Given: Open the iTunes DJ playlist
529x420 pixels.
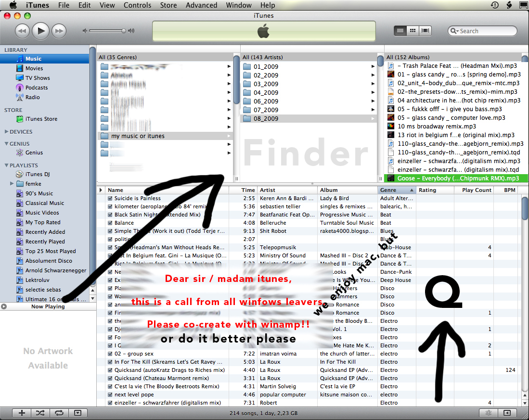Looking at the screenshot, I should [x=38, y=174].
